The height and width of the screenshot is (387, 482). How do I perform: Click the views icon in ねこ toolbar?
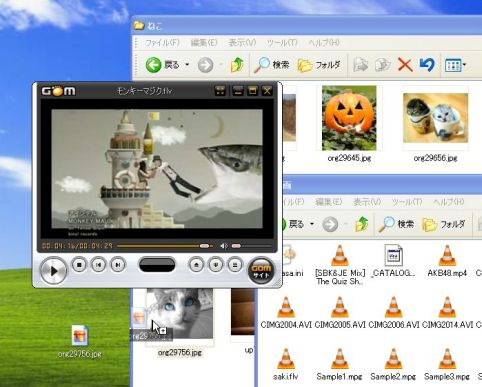(x=453, y=65)
